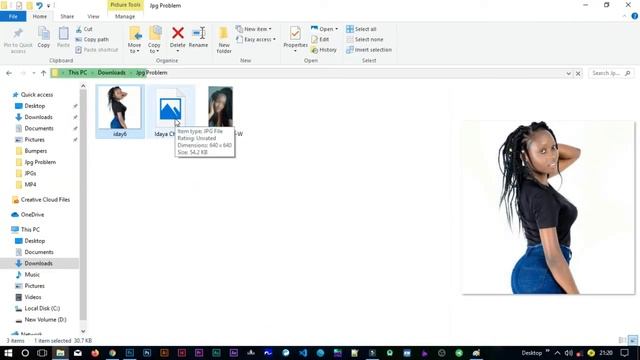
Task: Click History in the Open group
Action: 324,50
